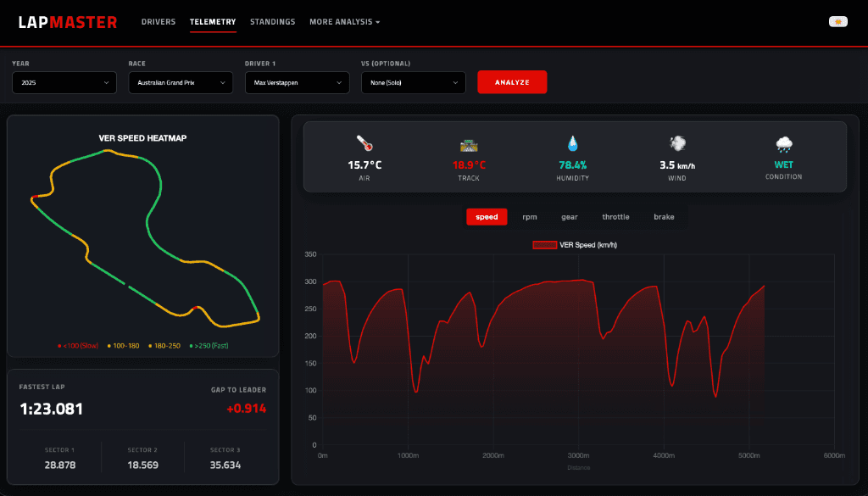Click the track temperature icon
The width and height of the screenshot is (868, 496).
[x=468, y=144]
